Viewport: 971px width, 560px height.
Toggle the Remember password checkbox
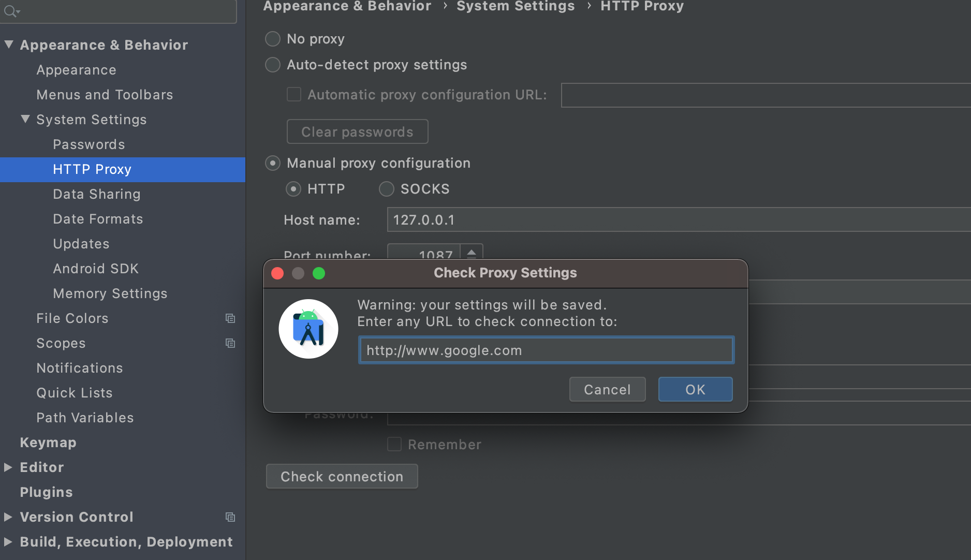pyautogui.click(x=394, y=444)
